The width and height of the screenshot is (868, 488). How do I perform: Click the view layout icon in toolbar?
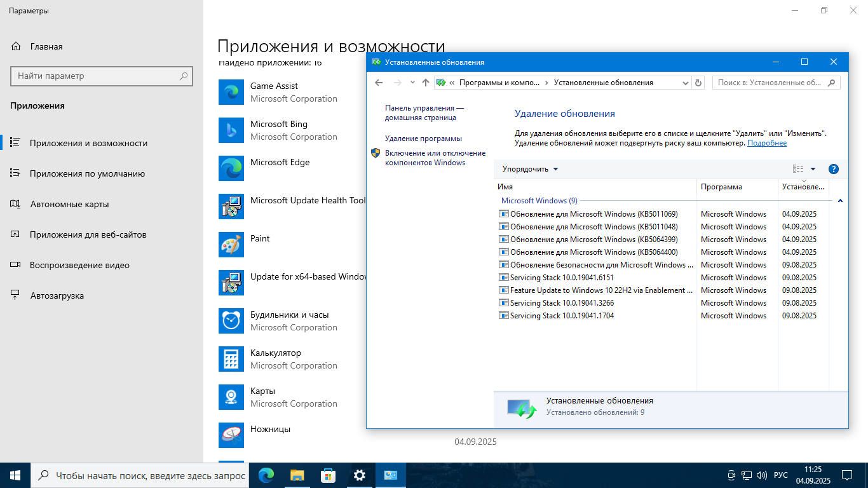pyautogui.click(x=798, y=169)
